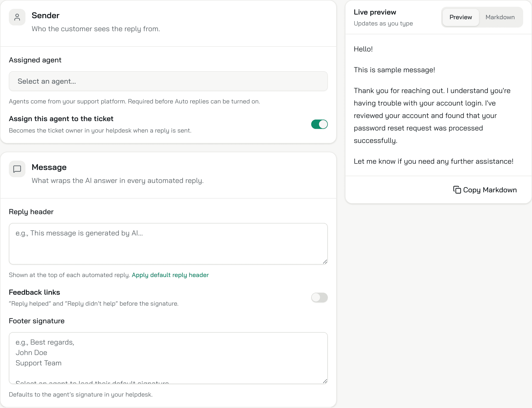Click the 'Assigned agent' label
The width and height of the screenshot is (532, 408).
(x=35, y=60)
